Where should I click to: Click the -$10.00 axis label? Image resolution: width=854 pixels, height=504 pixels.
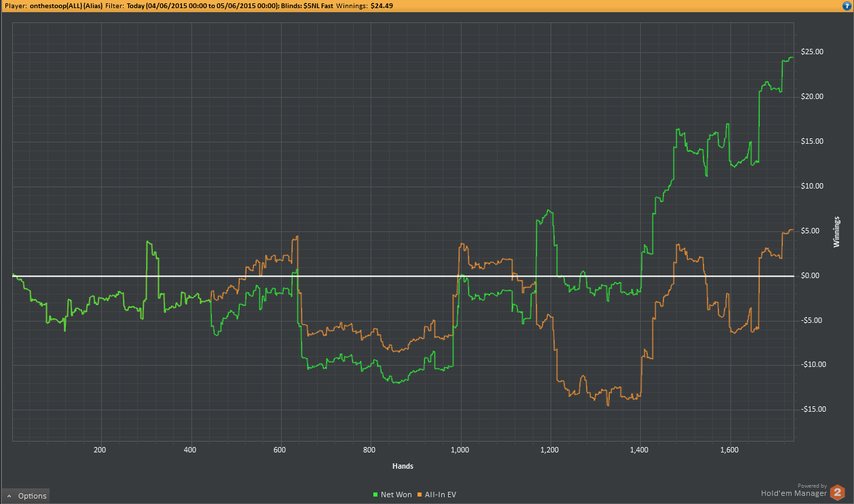pos(812,365)
